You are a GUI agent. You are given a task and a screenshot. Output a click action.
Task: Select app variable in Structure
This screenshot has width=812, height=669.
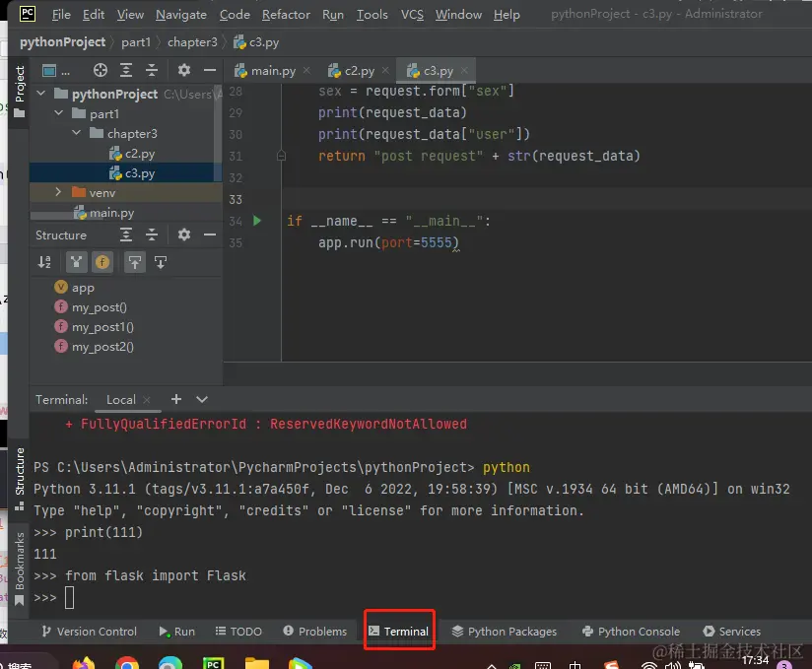click(x=75, y=288)
